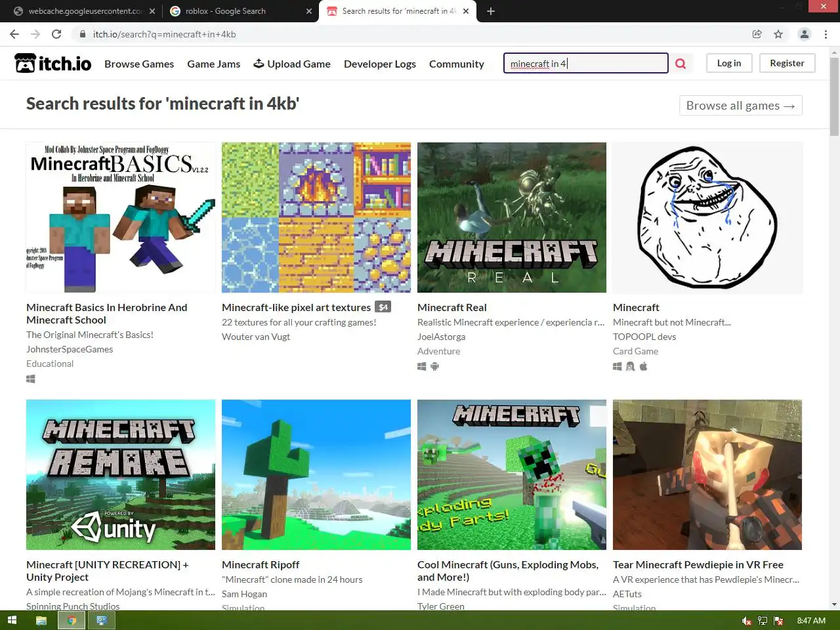This screenshot has height=630, width=840.
Task: Click the itch.io logo
Action: click(52, 63)
